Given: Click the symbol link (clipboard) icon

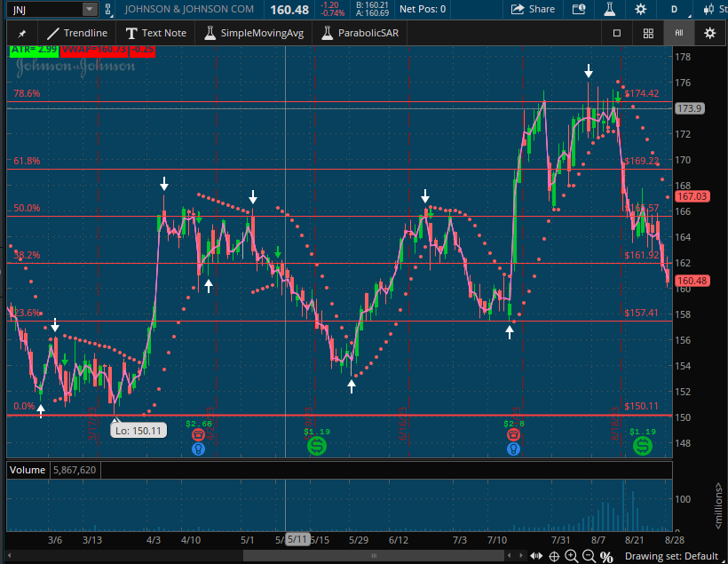Looking at the screenshot, I should (x=108, y=9).
